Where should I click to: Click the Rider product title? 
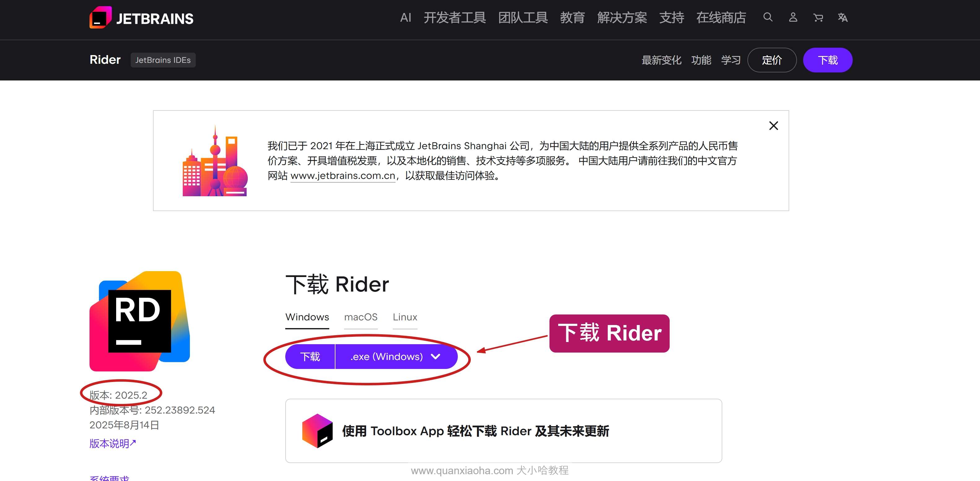tap(105, 60)
